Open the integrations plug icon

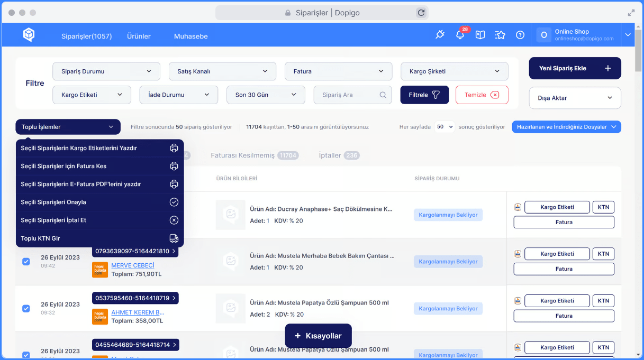(x=440, y=35)
